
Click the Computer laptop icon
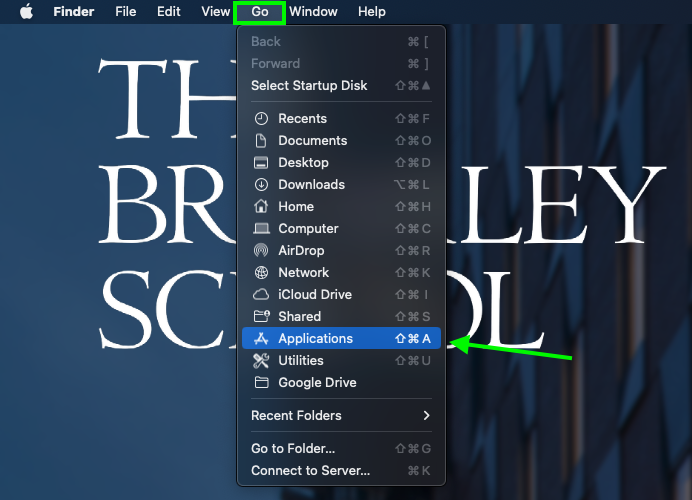tap(261, 229)
